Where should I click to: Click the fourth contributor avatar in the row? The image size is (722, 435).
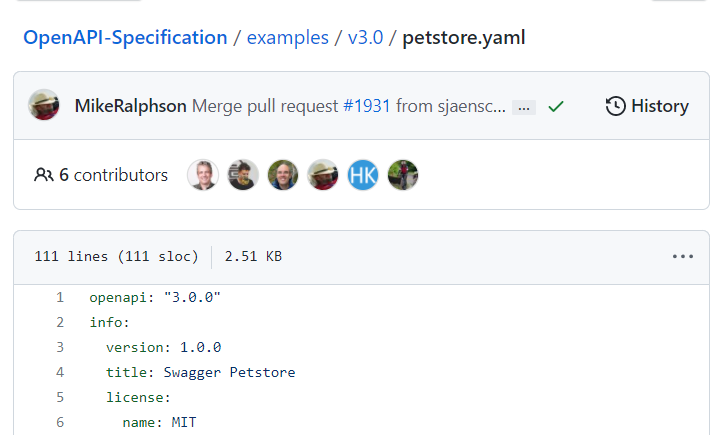tap(323, 175)
